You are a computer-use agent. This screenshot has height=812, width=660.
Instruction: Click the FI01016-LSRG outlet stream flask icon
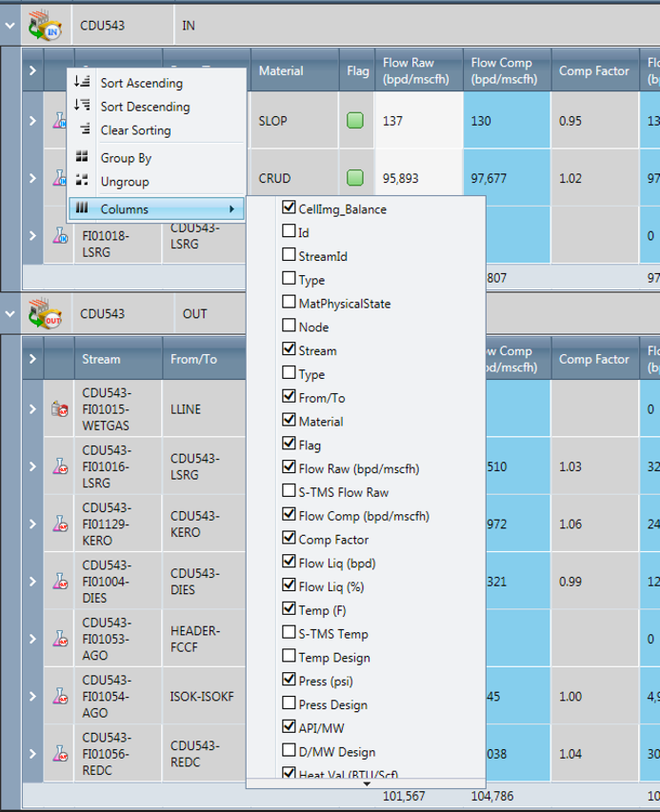[x=59, y=466]
